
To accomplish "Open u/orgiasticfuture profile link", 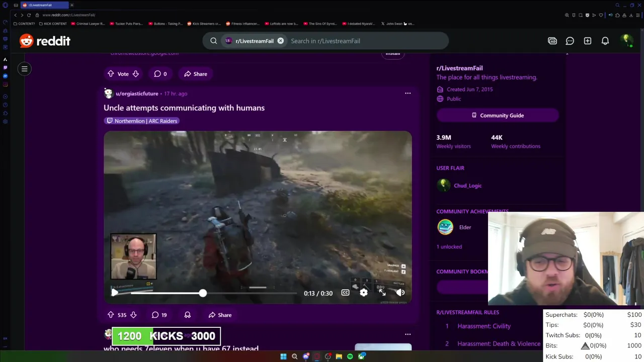I will tap(137, 94).
